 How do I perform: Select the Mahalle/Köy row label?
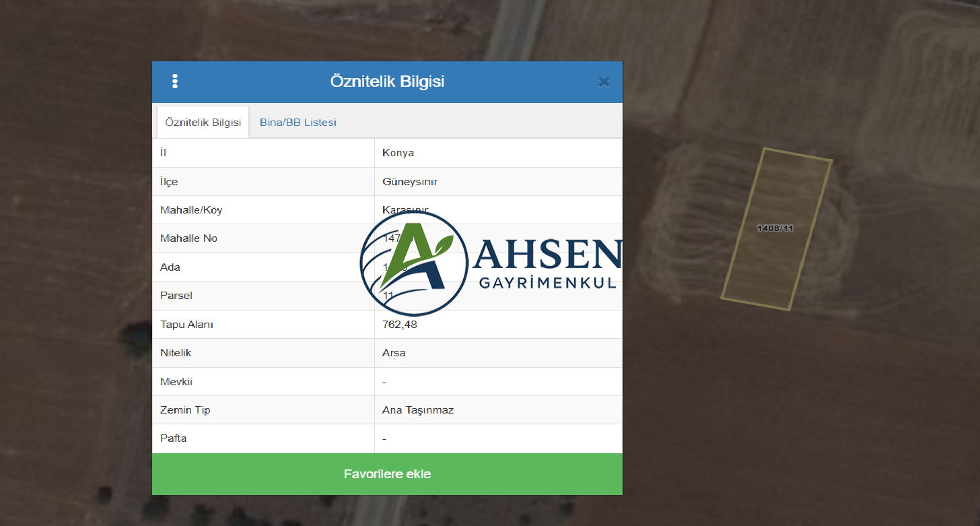[x=191, y=210]
